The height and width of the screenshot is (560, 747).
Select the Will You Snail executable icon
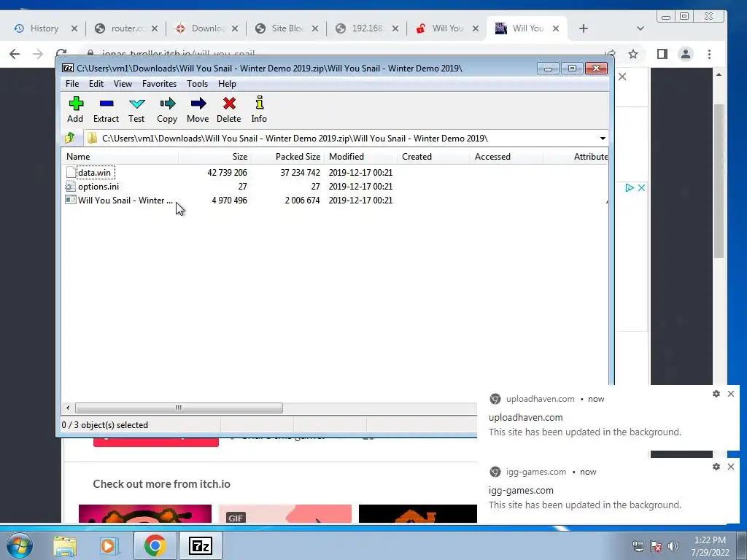coord(71,200)
